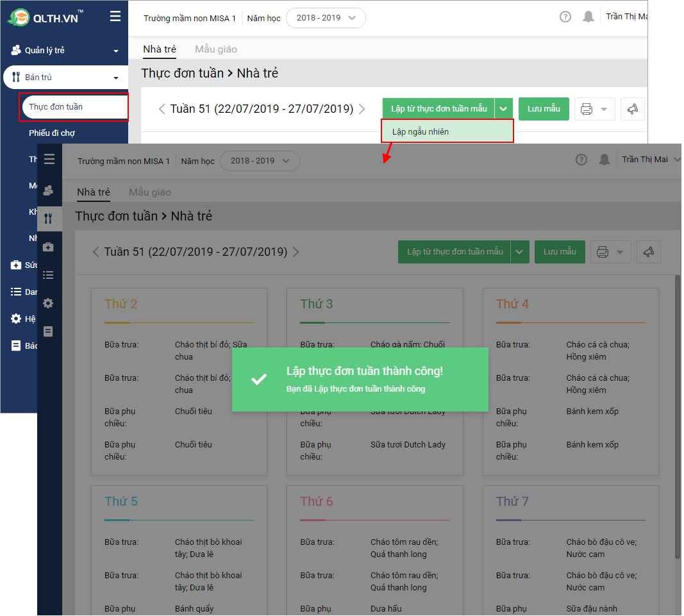
Task: Click Thứ 3 day card heading
Action: pos(317,304)
